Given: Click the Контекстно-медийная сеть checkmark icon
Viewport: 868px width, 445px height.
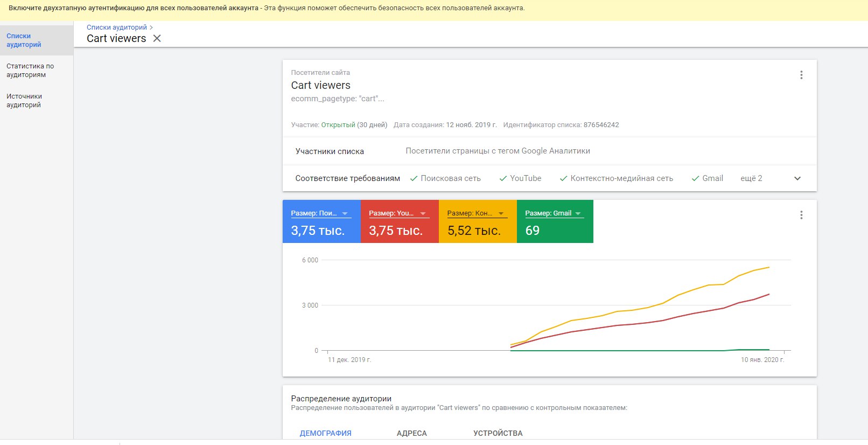Looking at the screenshot, I should [564, 178].
